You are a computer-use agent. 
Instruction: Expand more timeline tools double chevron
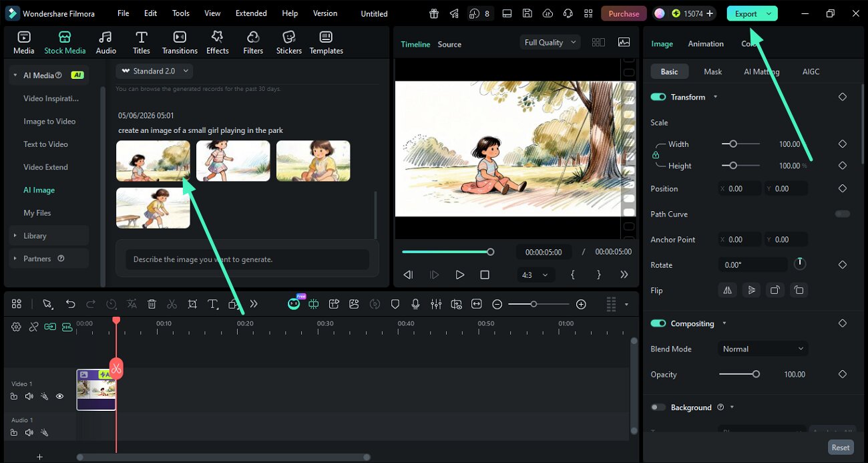coord(253,304)
